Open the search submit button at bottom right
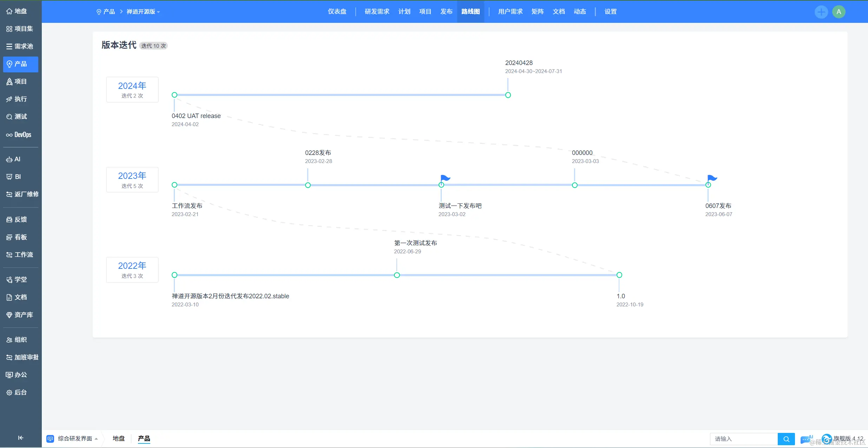Screen dimensions: 868x448 pyautogui.click(x=787, y=439)
